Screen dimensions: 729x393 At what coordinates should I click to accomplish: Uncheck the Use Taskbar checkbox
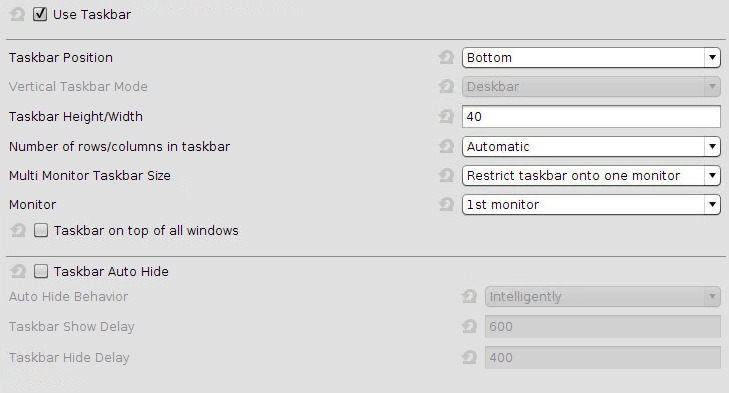click(x=40, y=14)
